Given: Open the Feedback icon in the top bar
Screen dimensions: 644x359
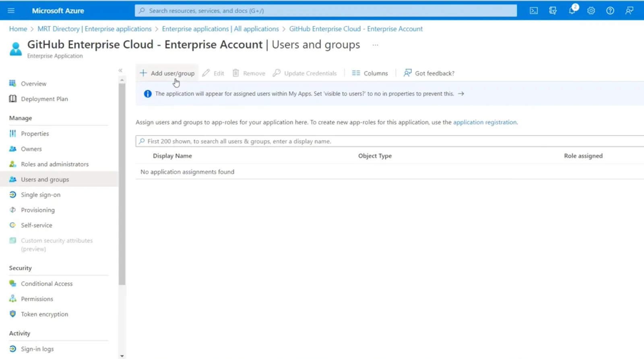Looking at the screenshot, I should tap(630, 11).
